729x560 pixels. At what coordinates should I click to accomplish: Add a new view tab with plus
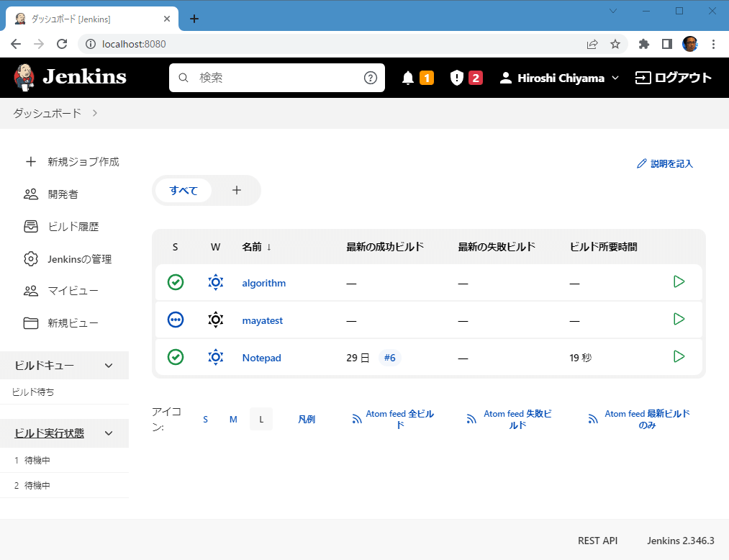(237, 190)
